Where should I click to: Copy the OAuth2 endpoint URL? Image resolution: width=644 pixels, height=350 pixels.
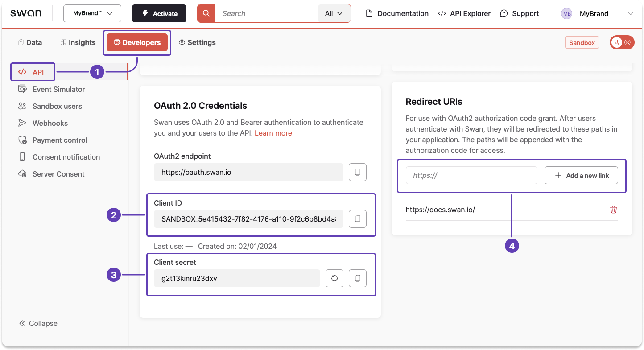click(x=357, y=172)
